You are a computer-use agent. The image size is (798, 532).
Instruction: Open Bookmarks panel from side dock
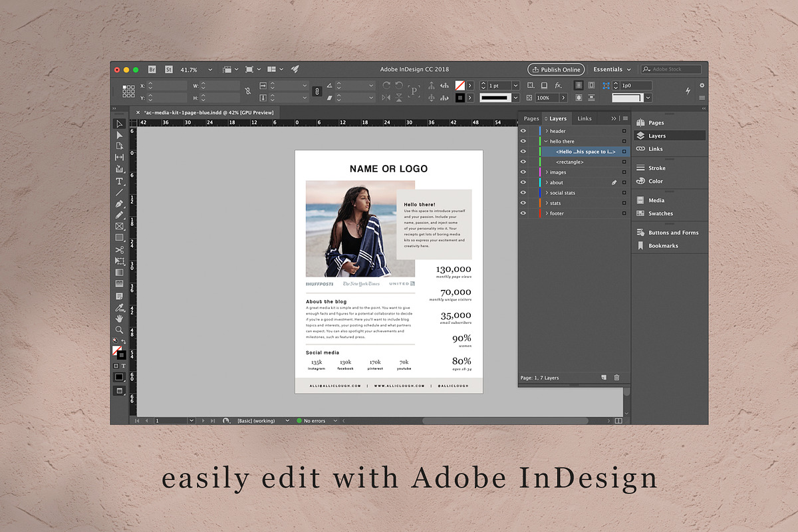657,246
